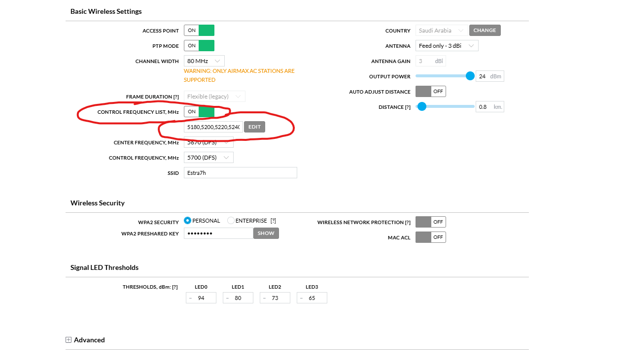Open the Antenna Feed only dropdown
This screenshot has width=626, height=364.
(447, 46)
